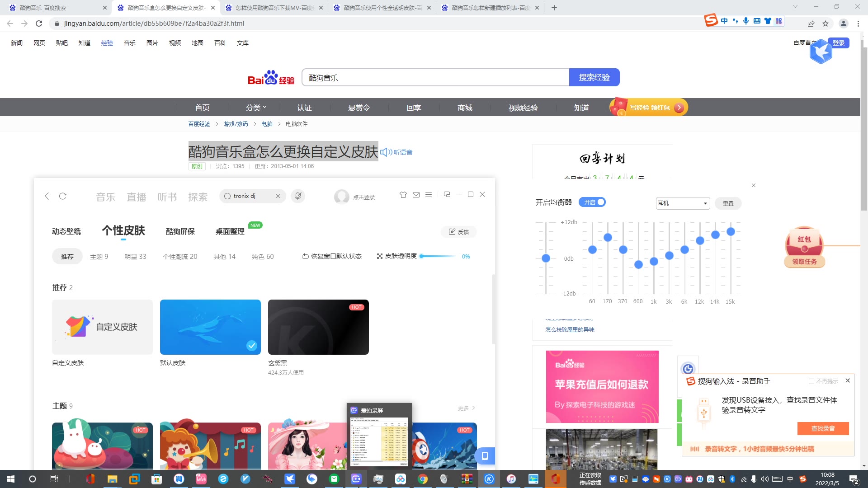This screenshot has height=488, width=868.
Task: Open listen-to-identify song icon
Action: click(298, 196)
